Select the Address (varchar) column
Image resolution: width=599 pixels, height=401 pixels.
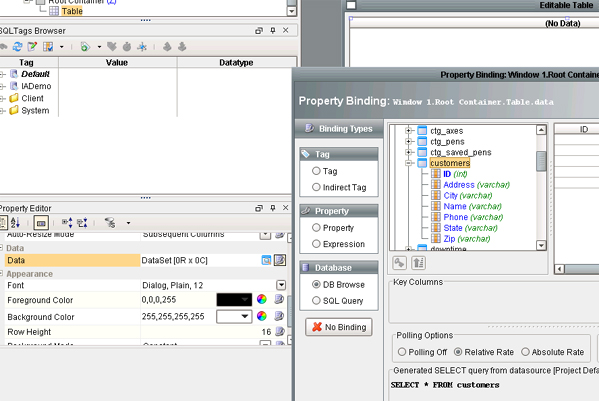[x=476, y=185]
